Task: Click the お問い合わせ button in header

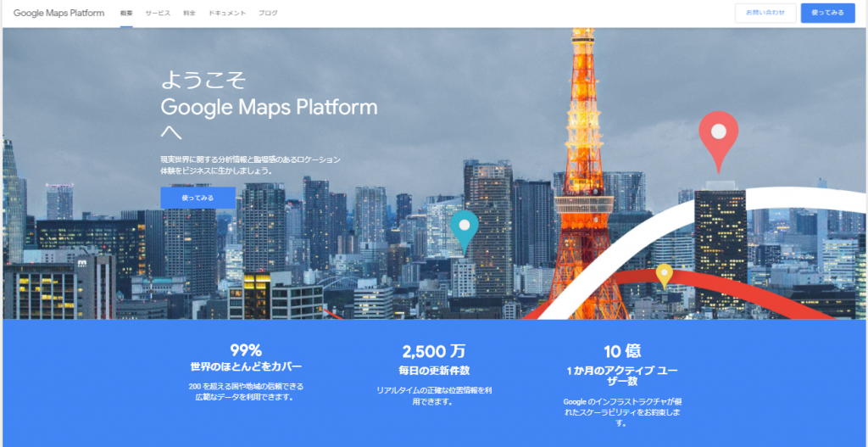Action: pos(765,13)
